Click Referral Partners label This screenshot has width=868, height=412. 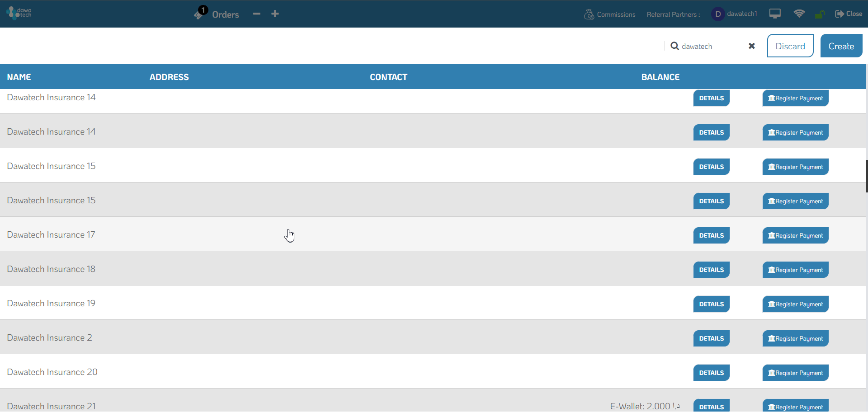(673, 14)
